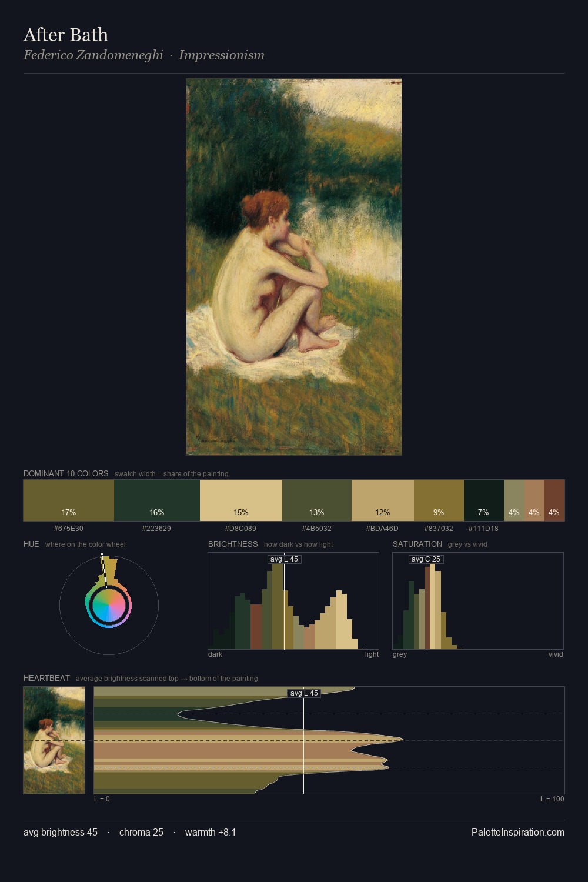Image resolution: width=588 pixels, height=882 pixels.
Task: Click the After Bath painting image
Action: 294,267
